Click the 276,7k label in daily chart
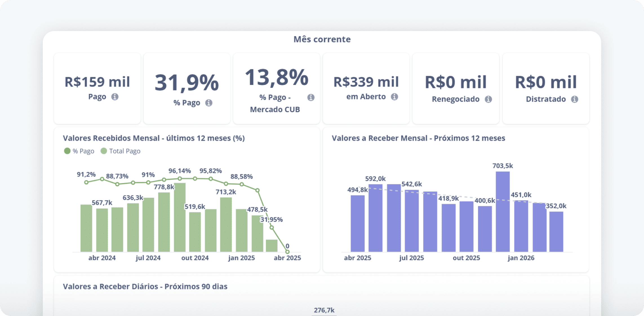Screen dimensions: 644x316 click(x=324, y=310)
